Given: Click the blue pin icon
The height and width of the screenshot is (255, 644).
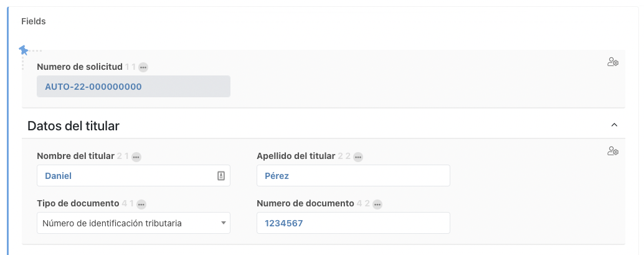Looking at the screenshot, I should [24, 50].
